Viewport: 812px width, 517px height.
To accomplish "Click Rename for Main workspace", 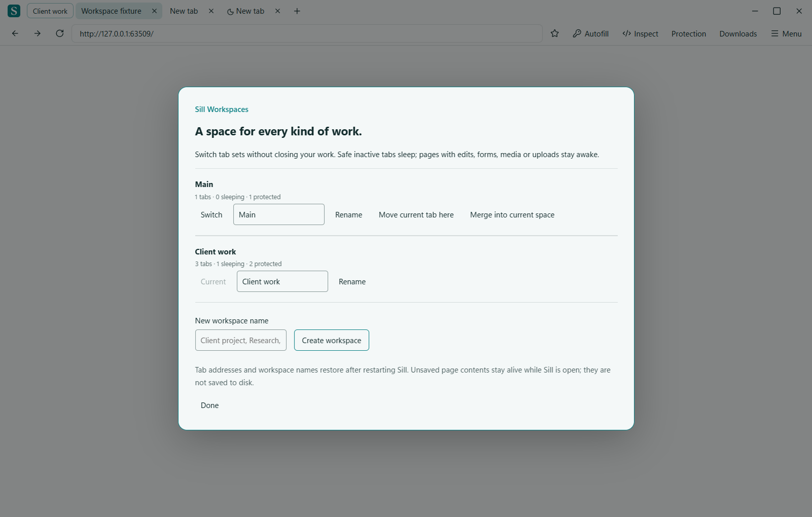I will (349, 215).
